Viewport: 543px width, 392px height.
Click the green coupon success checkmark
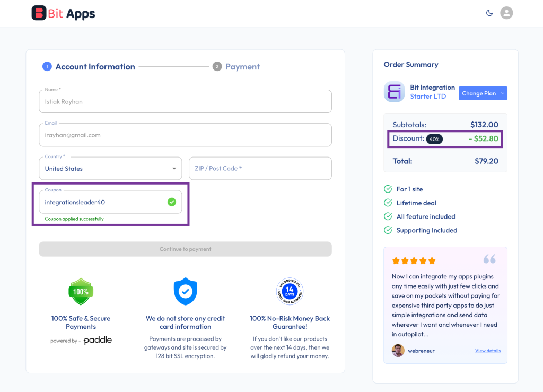[x=171, y=202]
